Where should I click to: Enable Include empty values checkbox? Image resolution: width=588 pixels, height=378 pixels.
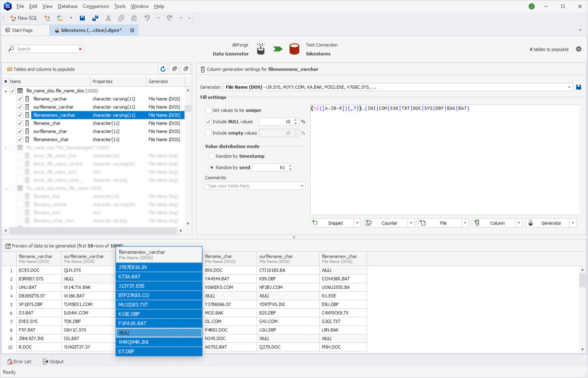tap(208, 133)
